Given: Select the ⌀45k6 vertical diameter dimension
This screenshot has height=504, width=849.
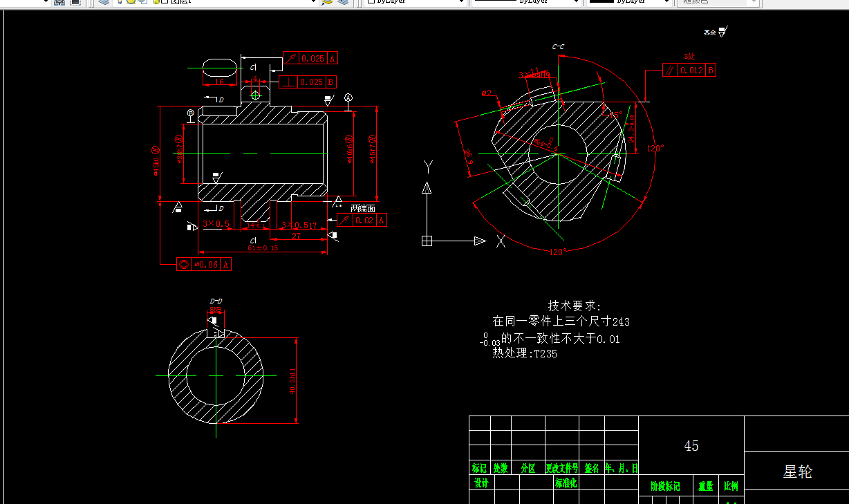Looking at the screenshot, I should click(x=156, y=160).
